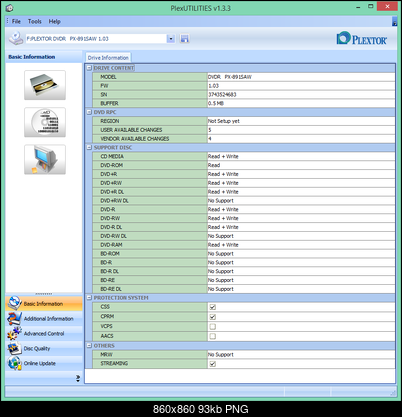This screenshot has height=417, width=402.
Task: Click the computer system information icon
Action: [x=45, y=159]
